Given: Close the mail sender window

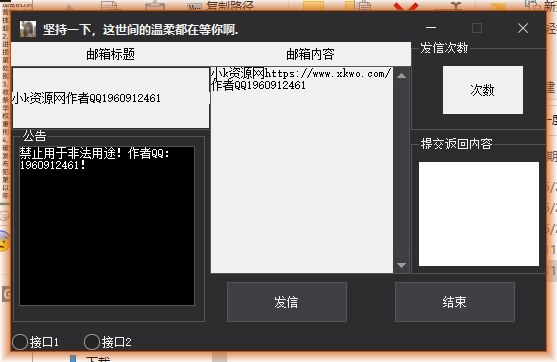Looking at the screenshot, I should 523,28.
